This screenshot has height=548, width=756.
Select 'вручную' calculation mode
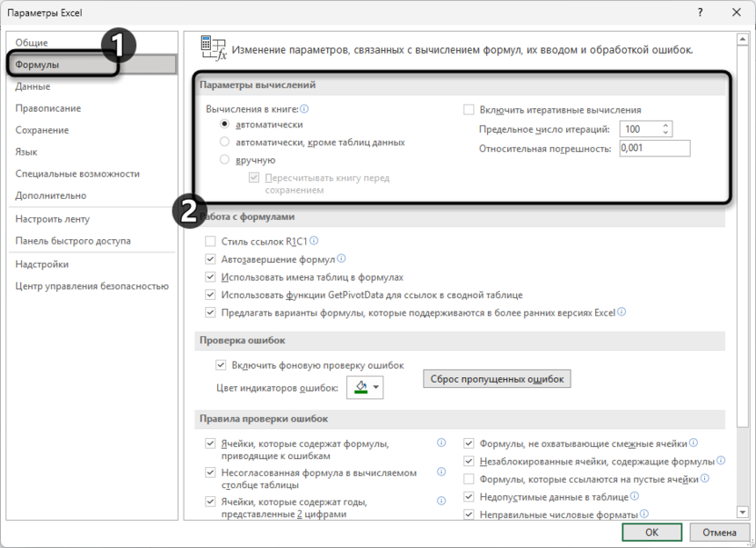click(224, 160)
